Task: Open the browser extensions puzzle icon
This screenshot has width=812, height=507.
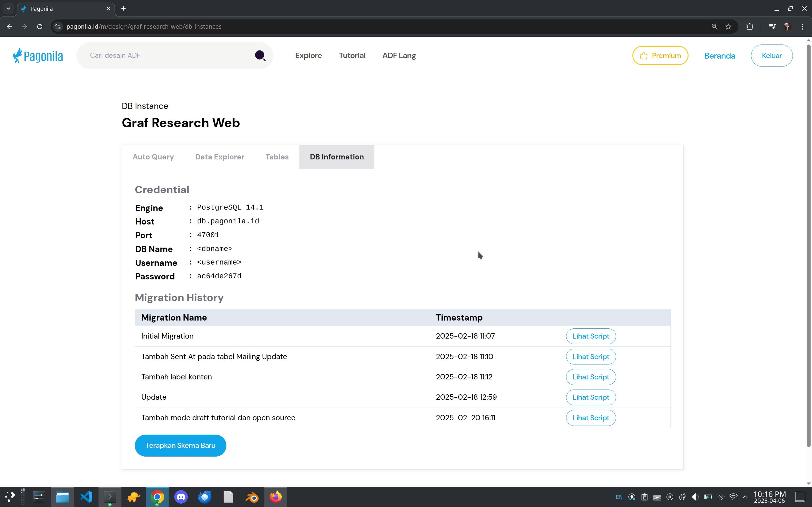Action: coord(750,26)
